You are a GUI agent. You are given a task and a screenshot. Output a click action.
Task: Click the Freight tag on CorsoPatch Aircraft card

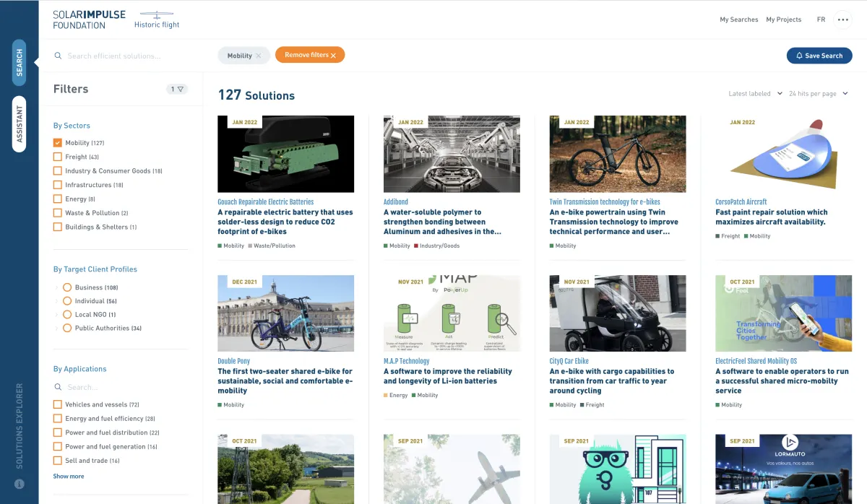[728, 236]
